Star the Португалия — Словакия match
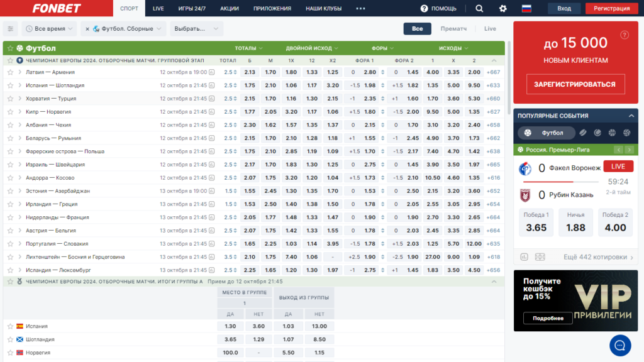Image resolution: width=644 pixels, height=362 pixels. tap(10, 244)
